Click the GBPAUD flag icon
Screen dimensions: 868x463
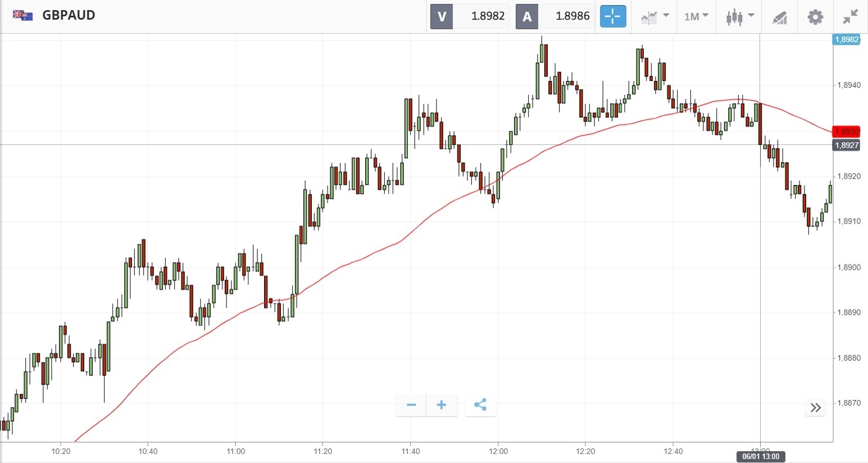pos(23,15)
